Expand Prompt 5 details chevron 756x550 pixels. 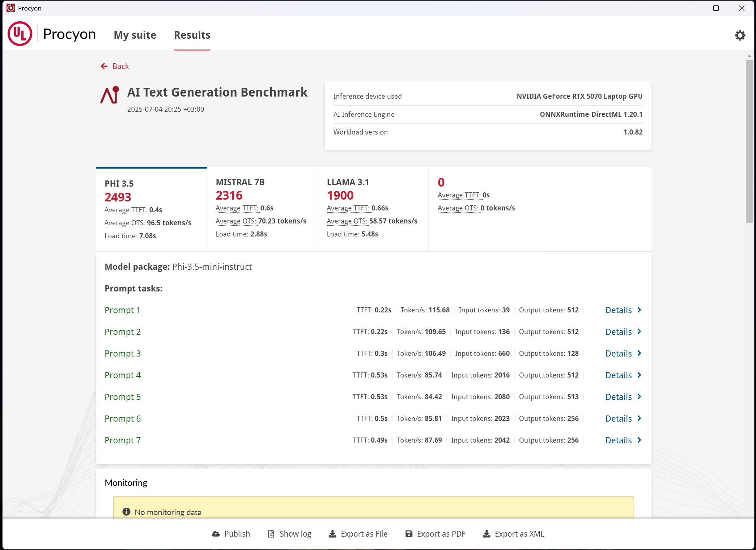point(640,397)
